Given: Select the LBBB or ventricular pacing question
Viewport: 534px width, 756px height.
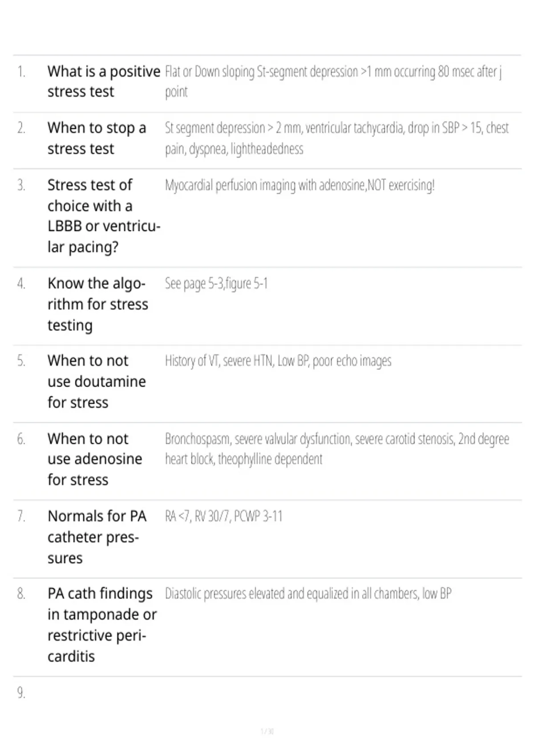Looking at the screenshot, I should 104,216.
